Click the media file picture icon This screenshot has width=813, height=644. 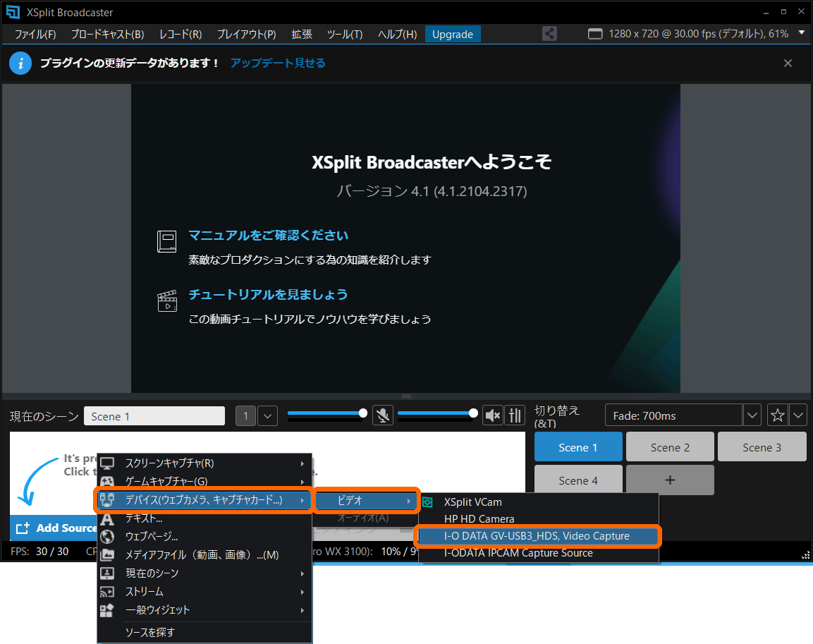click(x=107, y=555)
